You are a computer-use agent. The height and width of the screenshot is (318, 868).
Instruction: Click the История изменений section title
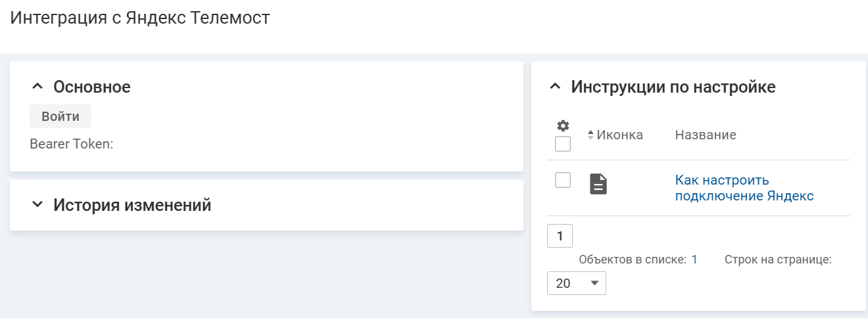pos(132,205)
